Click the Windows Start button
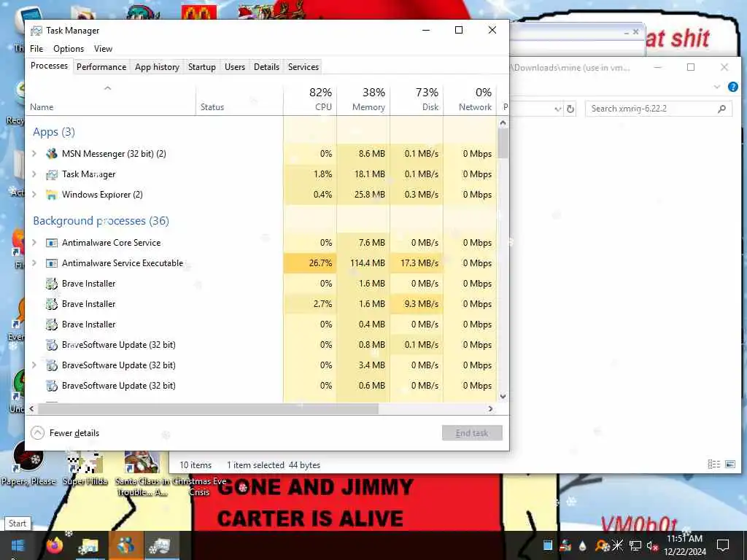The height and width of the screenshot is (560, 747). [18, 545]
